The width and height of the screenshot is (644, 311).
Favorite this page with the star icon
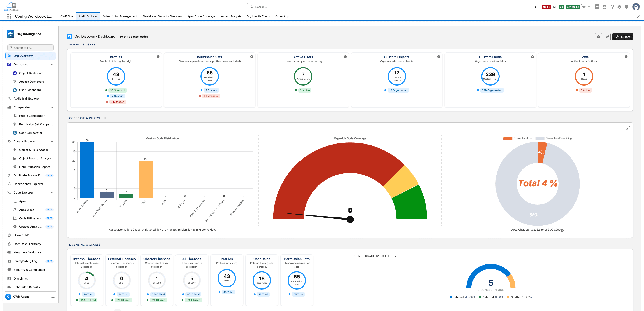click(x=584, y=7)
